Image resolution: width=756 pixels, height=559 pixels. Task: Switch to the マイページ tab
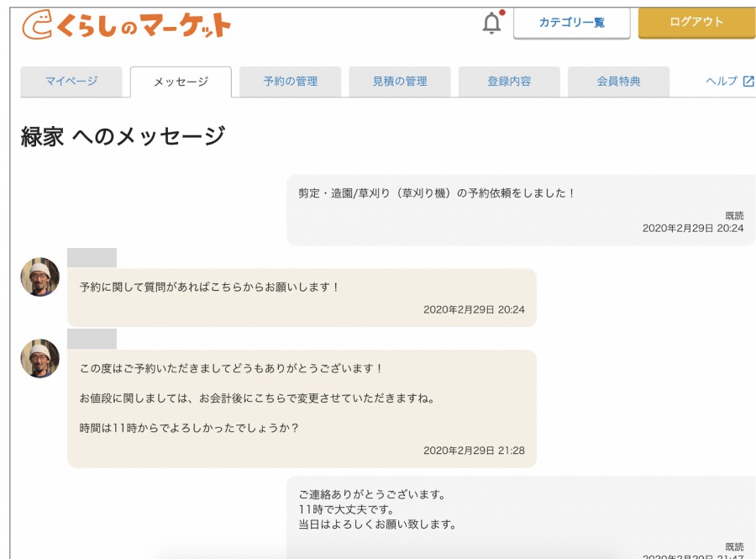(x=71, y=82)
